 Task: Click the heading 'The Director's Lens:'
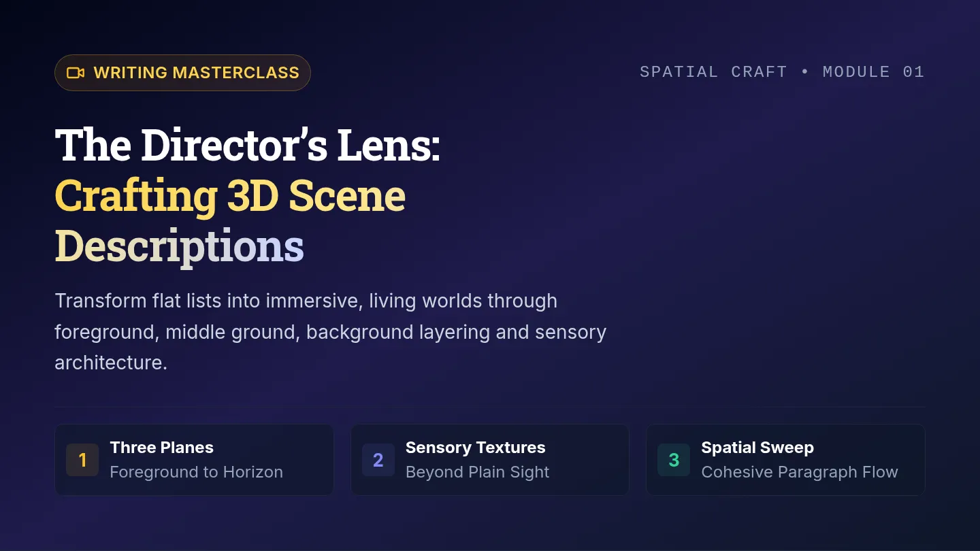(248, 145)
